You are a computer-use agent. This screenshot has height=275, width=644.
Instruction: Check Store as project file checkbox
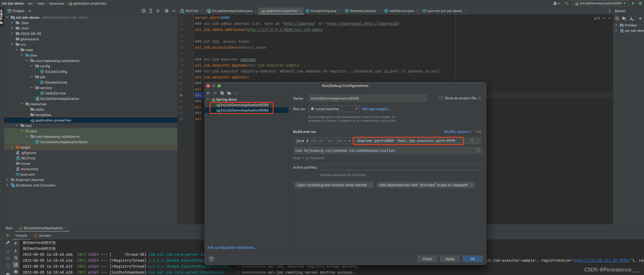(x=441, y=98)
